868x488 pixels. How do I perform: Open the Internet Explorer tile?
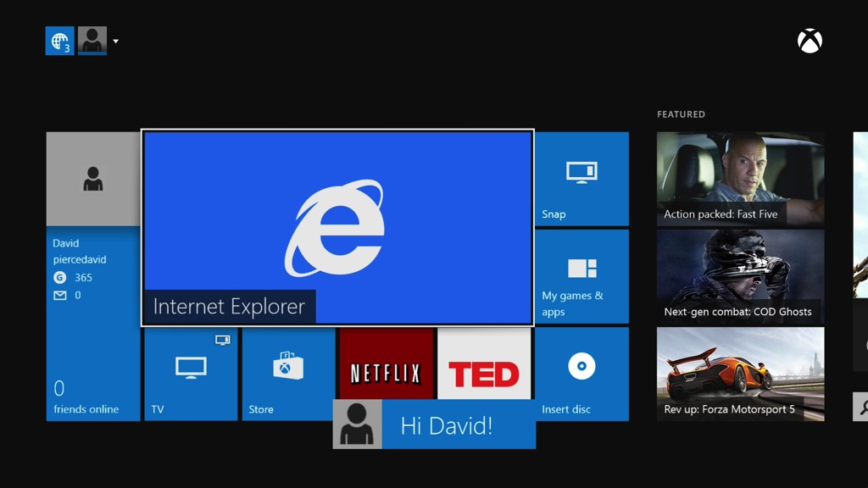[x=337, y=228]
